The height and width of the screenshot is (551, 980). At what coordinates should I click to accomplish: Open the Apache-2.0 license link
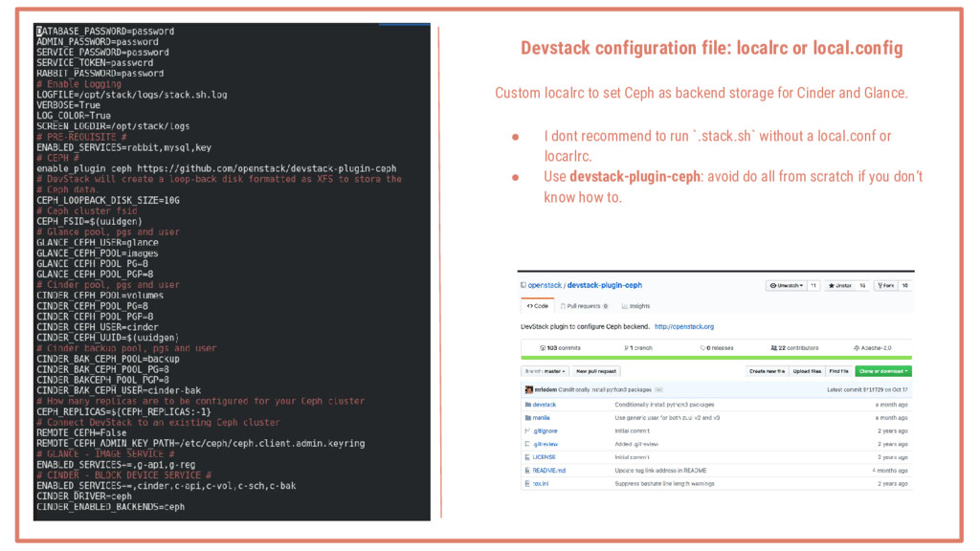coord(873,348)
